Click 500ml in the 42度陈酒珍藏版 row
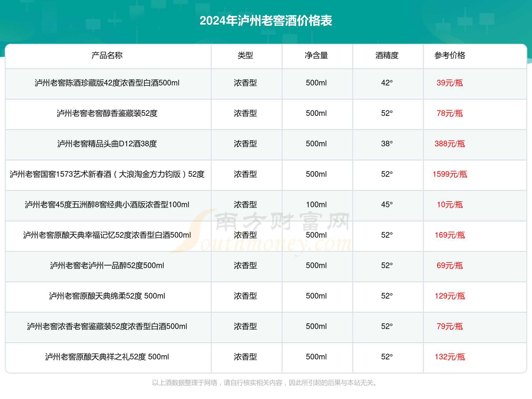The width and height of the screenshot is (532, 399). (x=316, y=83)
